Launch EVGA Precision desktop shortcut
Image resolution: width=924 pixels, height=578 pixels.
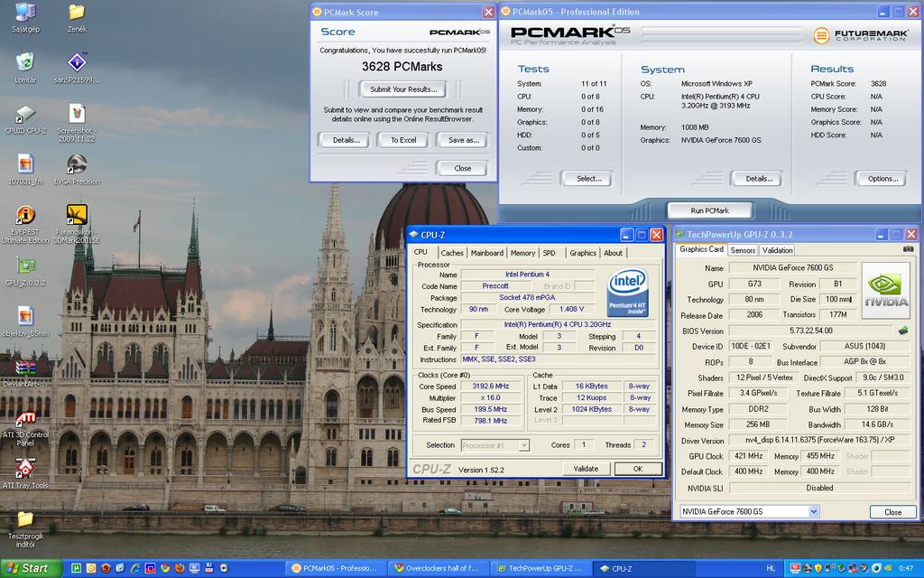pyautogui.click(x=77, y=170)
